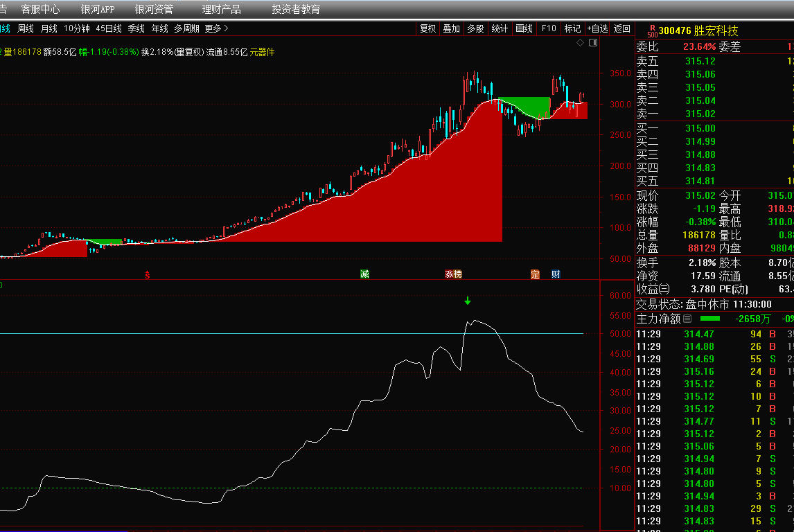Open 多周期 multi-period view

coord(186,28)
